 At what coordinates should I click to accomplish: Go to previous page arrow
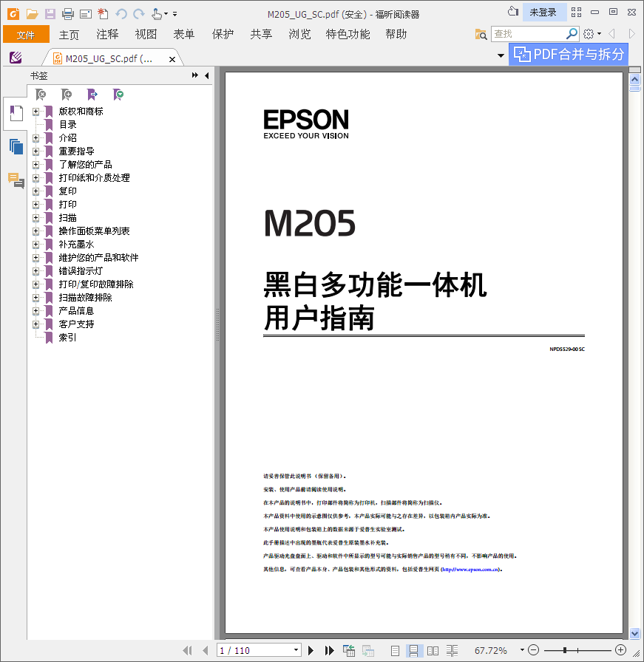pos(206,650)
